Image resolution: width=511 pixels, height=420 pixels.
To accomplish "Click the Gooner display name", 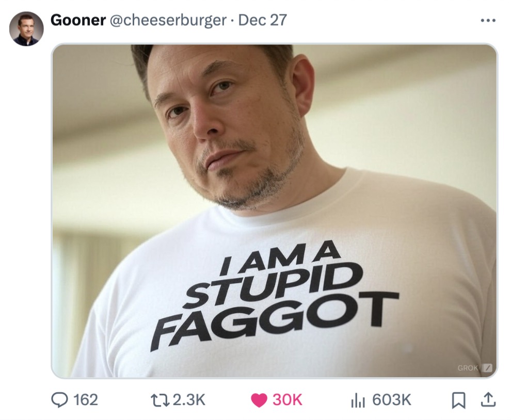I will coord(78,20).
